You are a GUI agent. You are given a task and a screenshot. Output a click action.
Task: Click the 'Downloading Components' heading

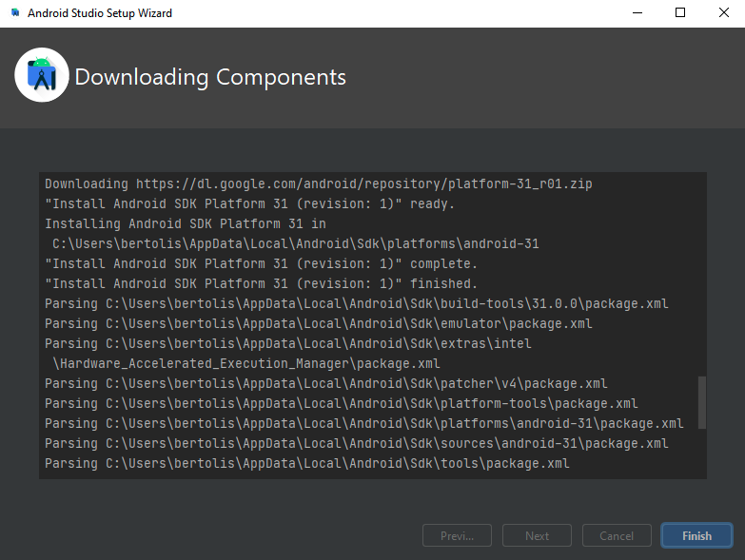pos(210,77)
